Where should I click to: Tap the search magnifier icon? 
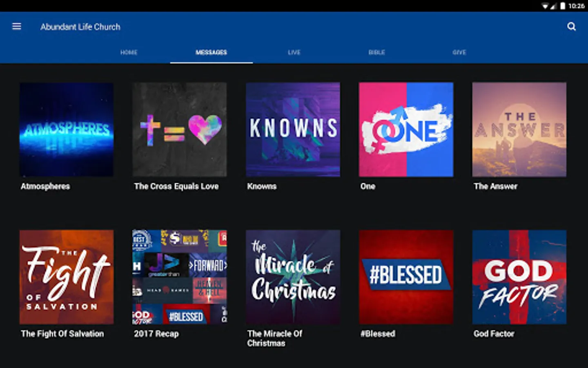(571, 27)
